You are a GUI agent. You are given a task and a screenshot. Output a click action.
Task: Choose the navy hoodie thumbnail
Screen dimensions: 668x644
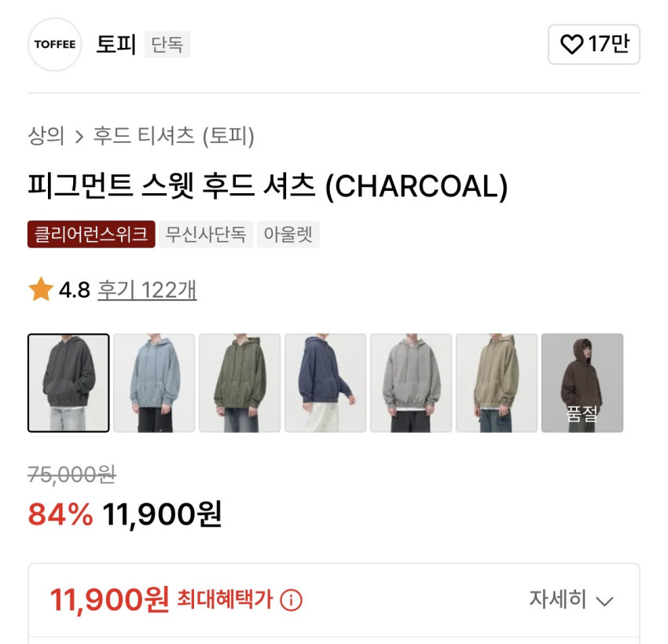pyautogui.click(x=325, y=383)
